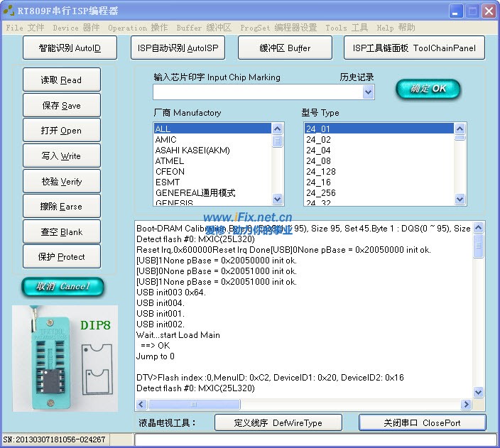Click the 保存 Save button
Image resolution: width=500 pixels, height=448 pixels.
click(x=62, y=105)
